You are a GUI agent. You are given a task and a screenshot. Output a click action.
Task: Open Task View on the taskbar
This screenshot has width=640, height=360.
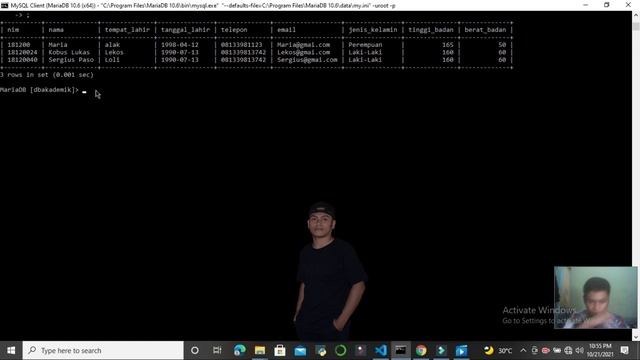point(217,350)
